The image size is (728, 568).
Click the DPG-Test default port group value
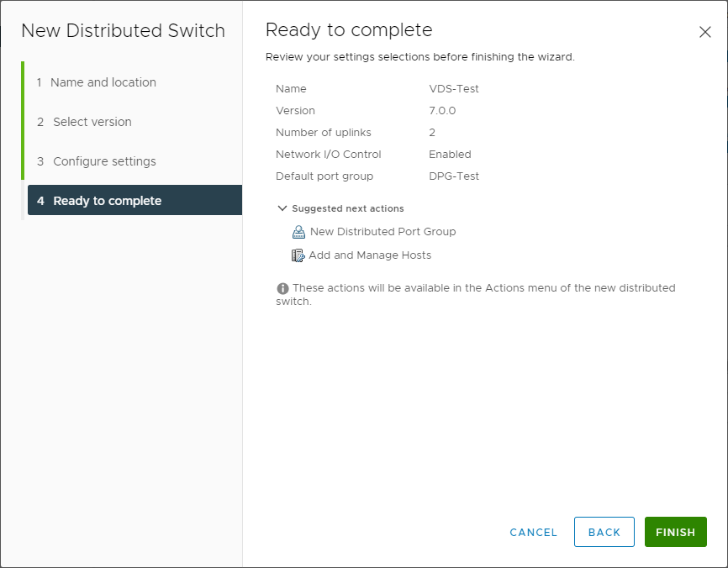coord(454,176)
